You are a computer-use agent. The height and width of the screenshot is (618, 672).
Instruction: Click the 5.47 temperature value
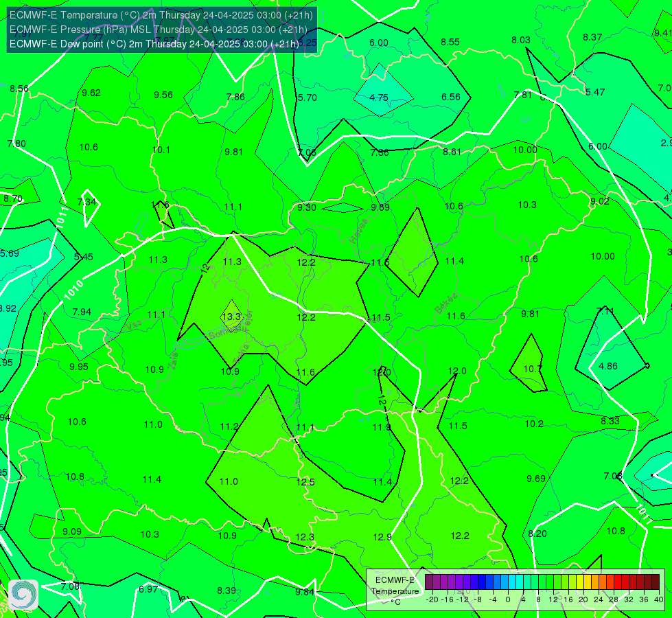point(595,92)
